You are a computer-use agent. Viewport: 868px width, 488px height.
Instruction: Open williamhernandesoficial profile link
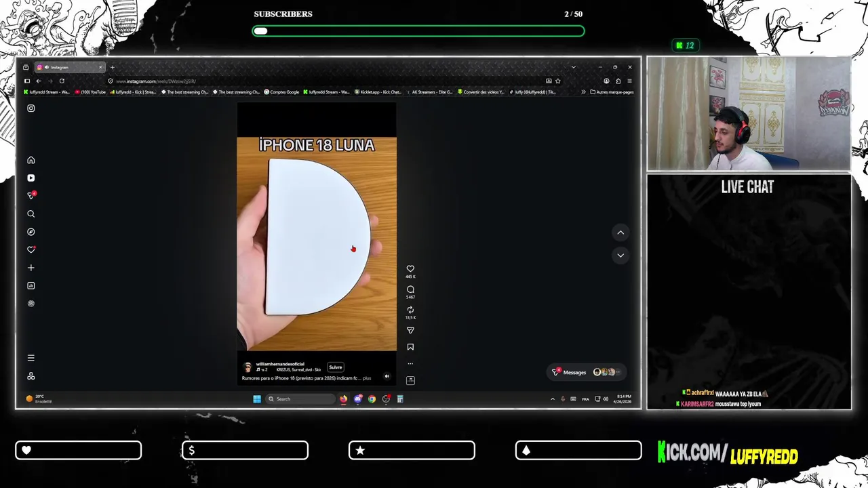click(x=280, y=364)
